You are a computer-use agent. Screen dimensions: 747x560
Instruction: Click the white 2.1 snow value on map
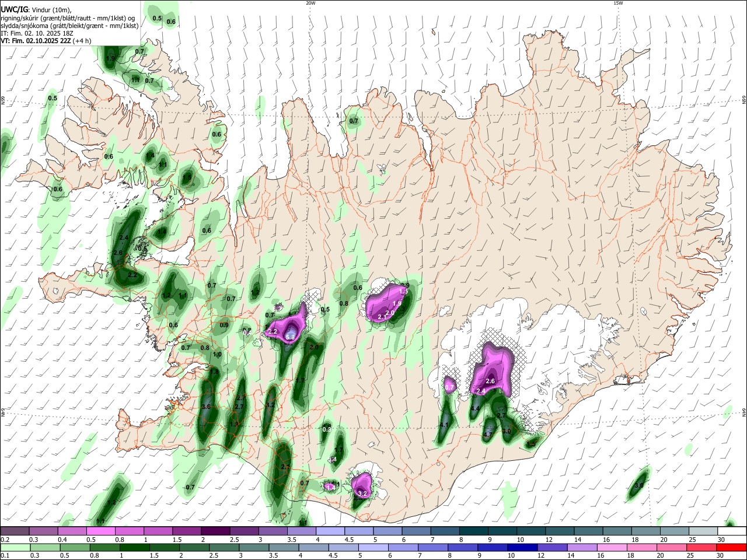383,317
